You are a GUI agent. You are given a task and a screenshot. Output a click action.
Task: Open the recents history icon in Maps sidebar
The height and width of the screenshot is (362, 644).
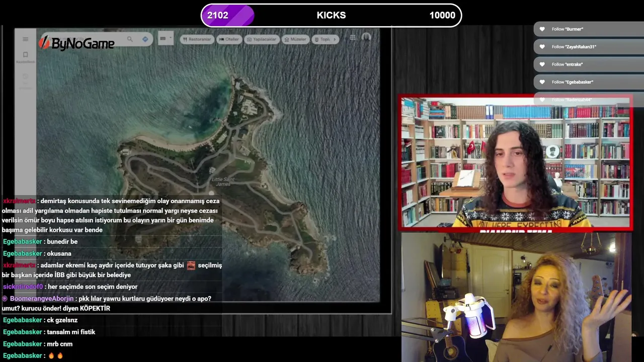25,77
